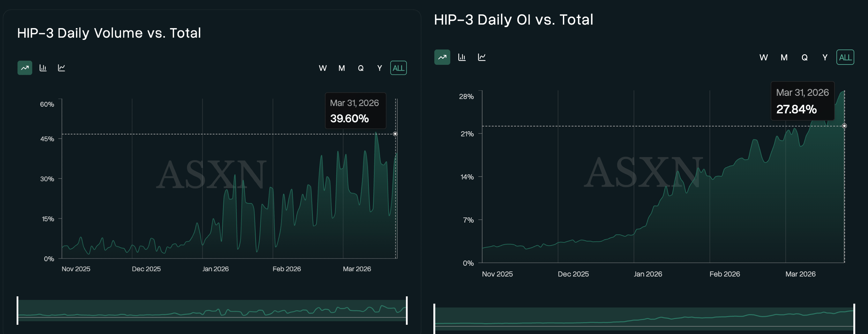Screen dimensions: 868x334
Task: Click Mar 31 data point on OI chart
Action: coord(844,126)
